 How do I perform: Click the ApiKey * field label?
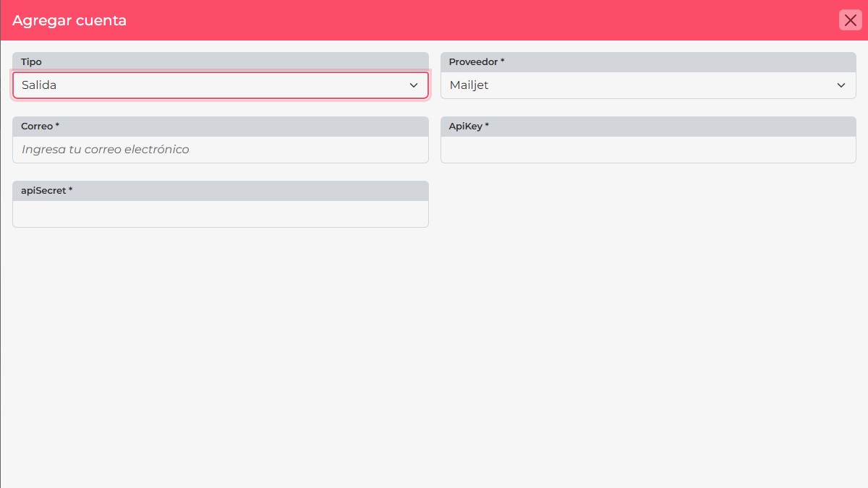[469, 127]
